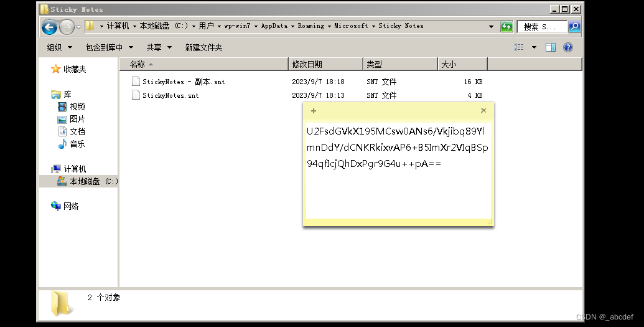
Task: Select wp-win7 breadcrumb segment
Action: click(237, 26)
